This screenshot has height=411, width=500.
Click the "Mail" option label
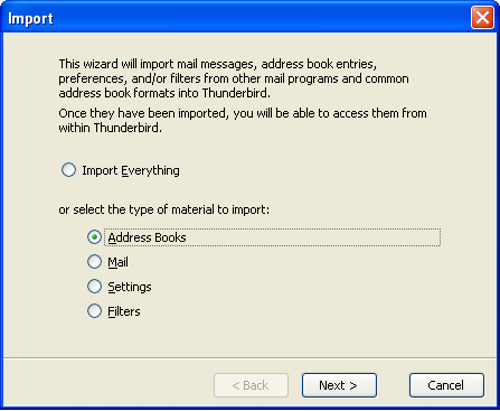click(x=118, y=262)
